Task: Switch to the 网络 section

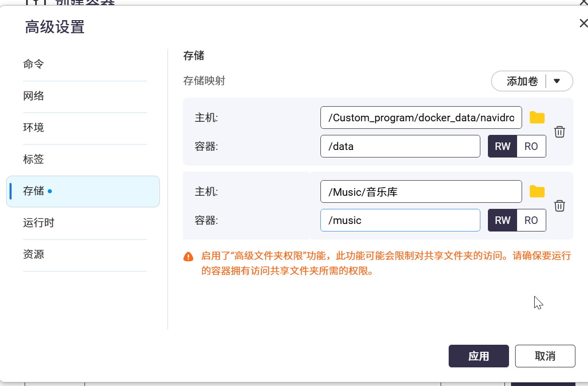Action: point(34,96)
